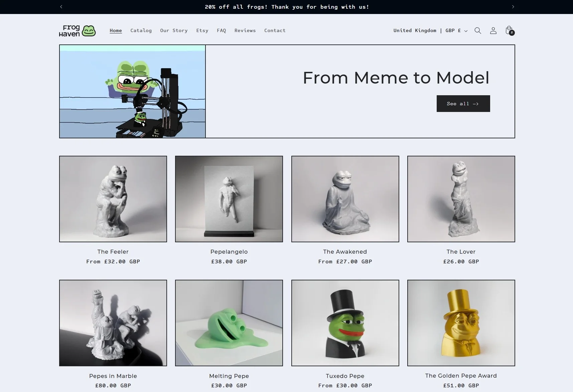Open the Our Story page
The height and width of the screenshot is (392, 573).
174,30
